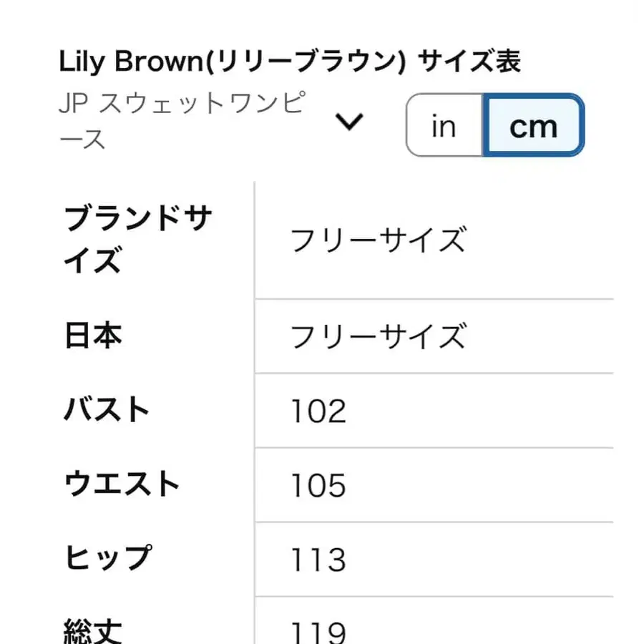The image size is (644, 644).
Task: Select the ヒップ row label
Action: tap(109, 559)
